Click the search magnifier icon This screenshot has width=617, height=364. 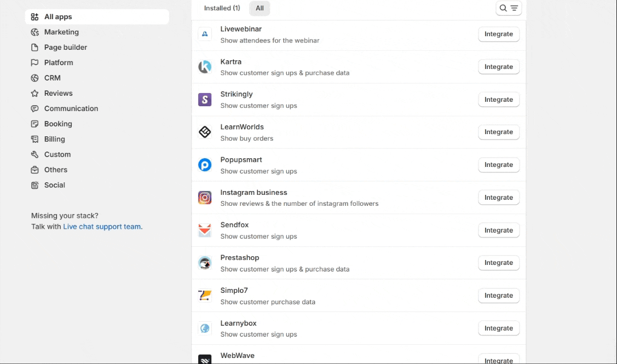[503, 8]
